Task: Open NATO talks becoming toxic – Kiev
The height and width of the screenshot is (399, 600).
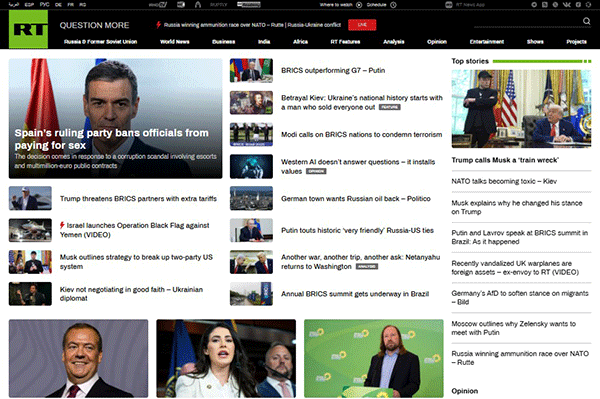Action: pyautogui.click(x=504, y=181)
